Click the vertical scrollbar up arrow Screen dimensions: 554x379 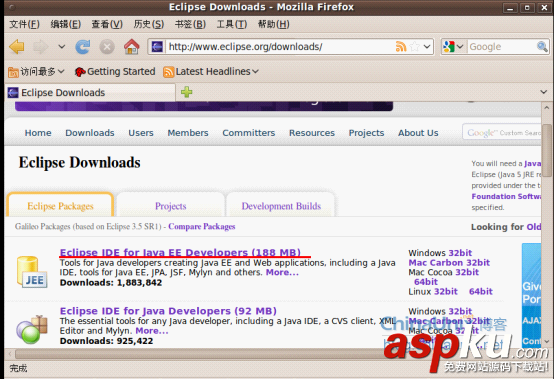point(546,107)
